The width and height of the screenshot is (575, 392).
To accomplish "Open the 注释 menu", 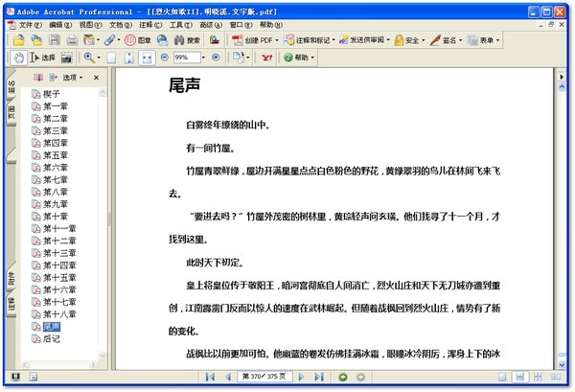I will (x=150, y=25).
